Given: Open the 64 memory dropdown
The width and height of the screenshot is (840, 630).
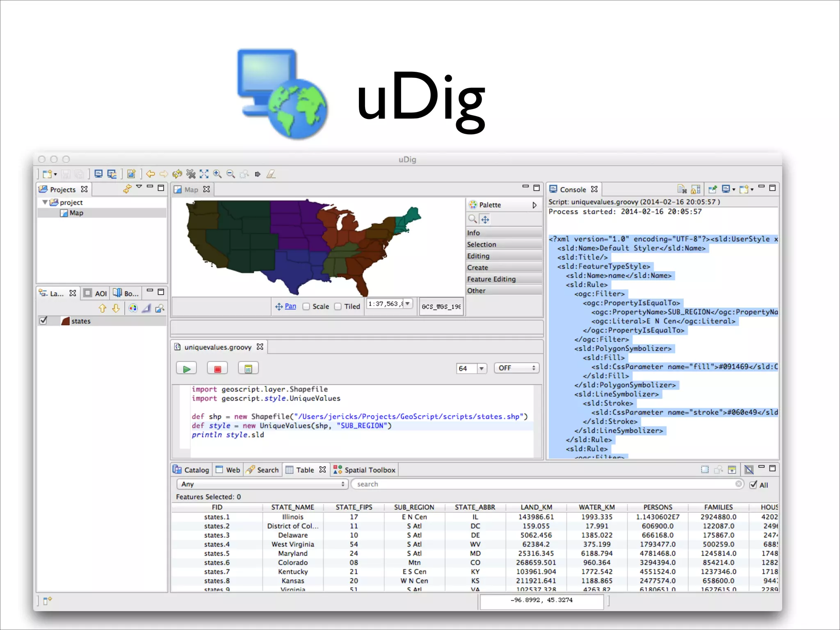Looking at the screenshot, I should click(482, 368).
